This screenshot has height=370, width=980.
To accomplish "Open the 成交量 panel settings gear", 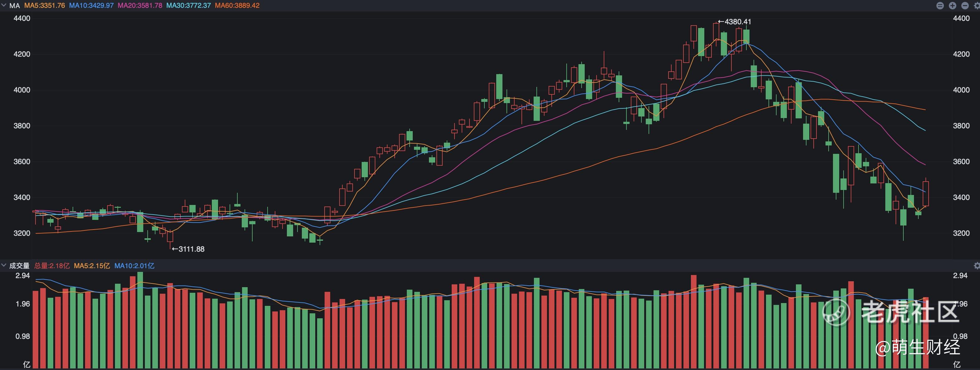I will coord(977,265).
